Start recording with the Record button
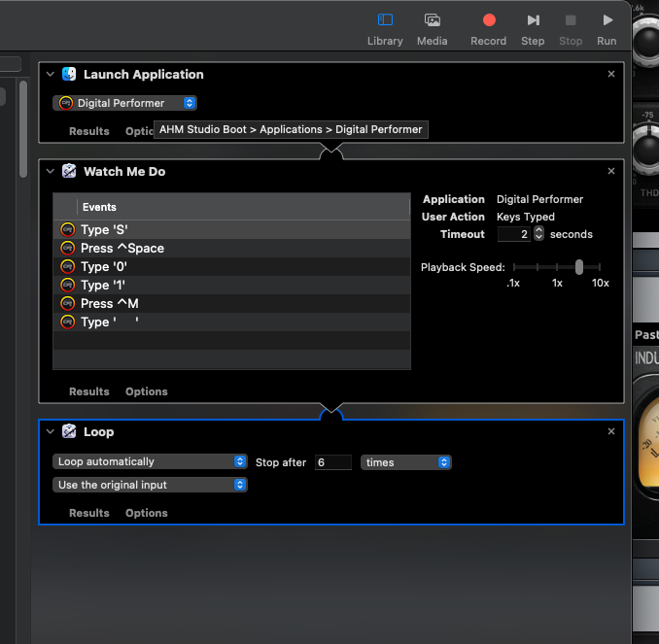 488,29
